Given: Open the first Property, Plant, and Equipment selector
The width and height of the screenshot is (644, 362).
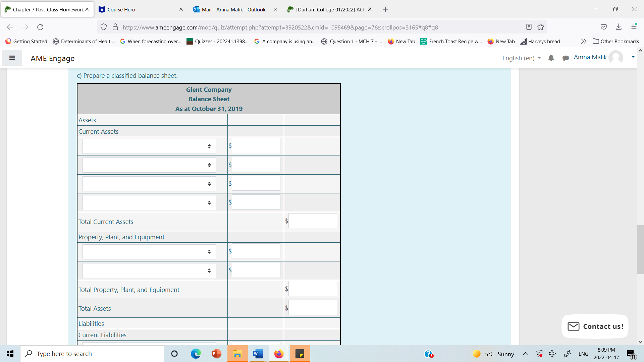Looking at the screenshot, I should 149,251.
